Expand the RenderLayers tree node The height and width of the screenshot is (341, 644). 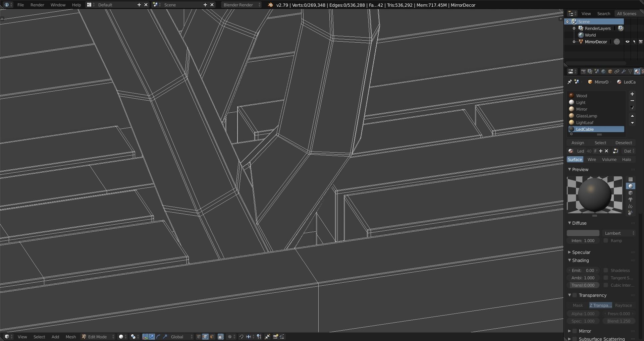pyautogui.click(x=574, y=28)
